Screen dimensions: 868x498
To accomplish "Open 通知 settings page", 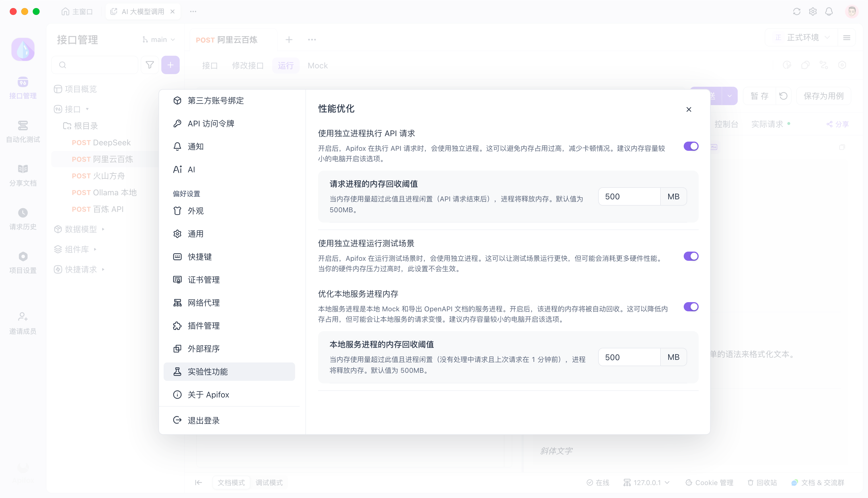I will [x=229, y=146].
